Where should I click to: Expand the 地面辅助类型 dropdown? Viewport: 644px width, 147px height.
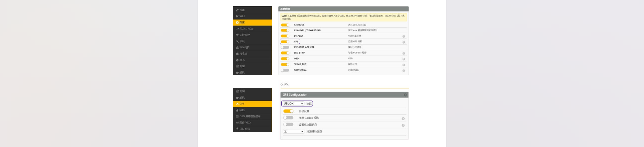tap(293, 132)
